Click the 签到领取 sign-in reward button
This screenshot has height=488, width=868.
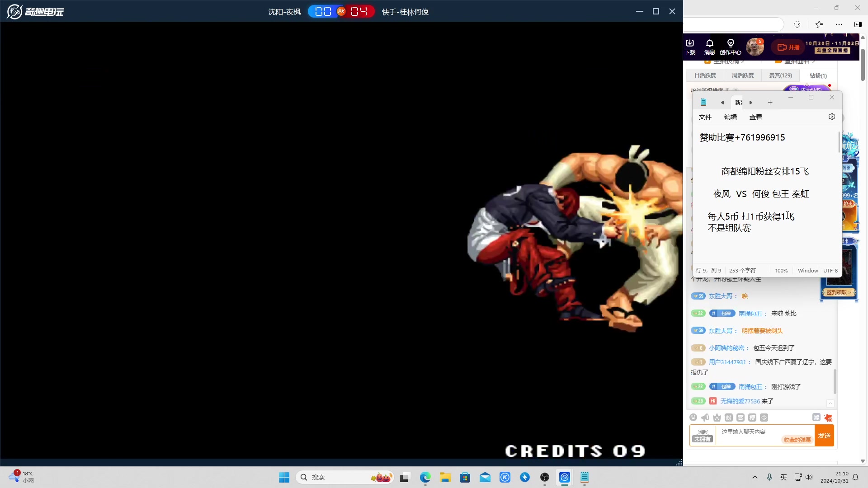pyautogui.click(x=839, y=292)
